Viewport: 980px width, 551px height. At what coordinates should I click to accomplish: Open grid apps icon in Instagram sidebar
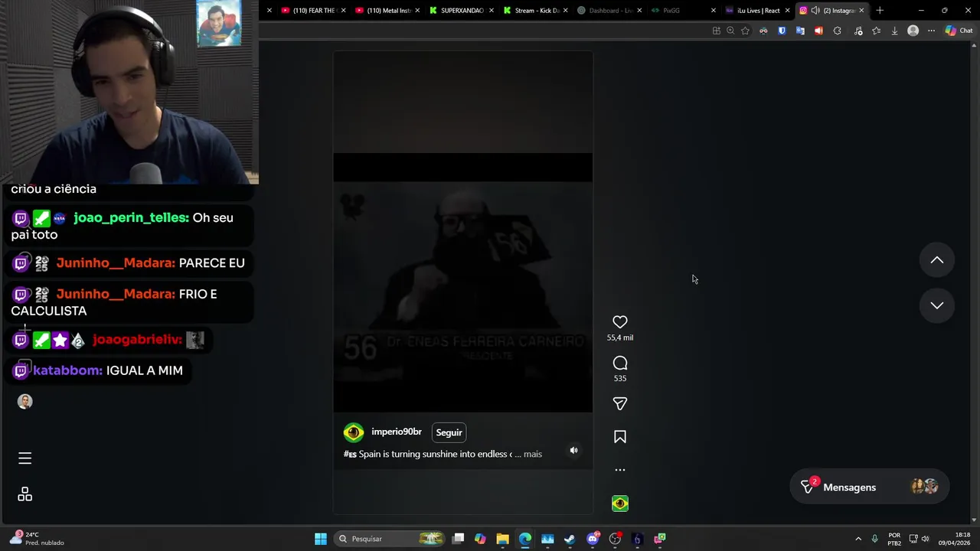pyautogui.click(x=24, y=494)
